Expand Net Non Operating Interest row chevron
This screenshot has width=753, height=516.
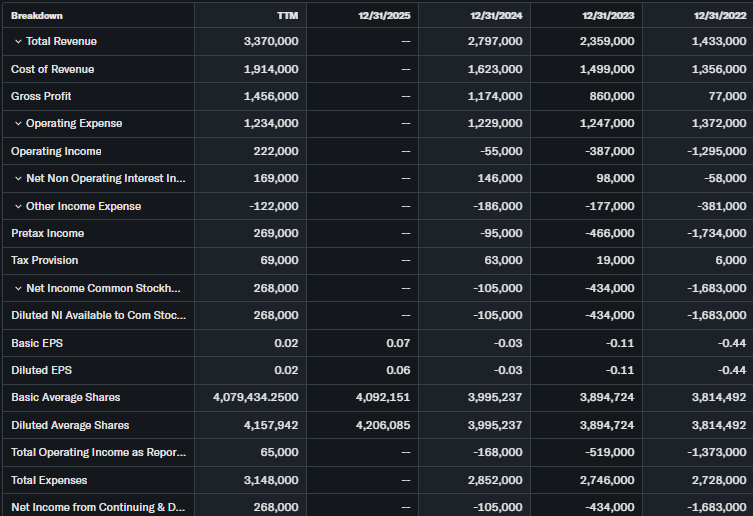click(18, 179)
